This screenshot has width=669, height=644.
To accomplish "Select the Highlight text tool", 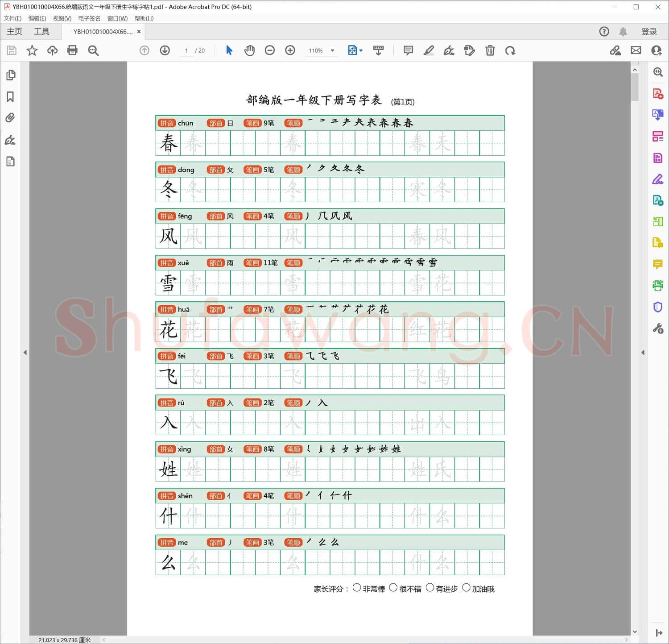I will 429,50.
